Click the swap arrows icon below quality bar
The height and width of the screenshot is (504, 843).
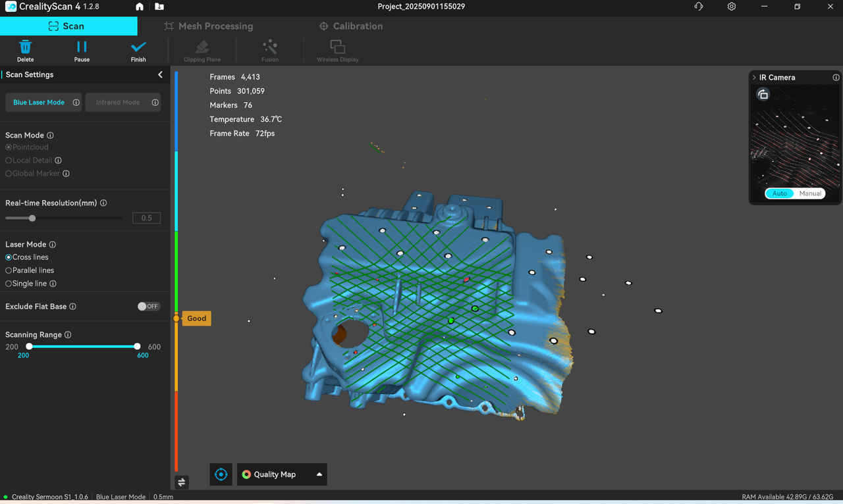[x=182, y=482]
